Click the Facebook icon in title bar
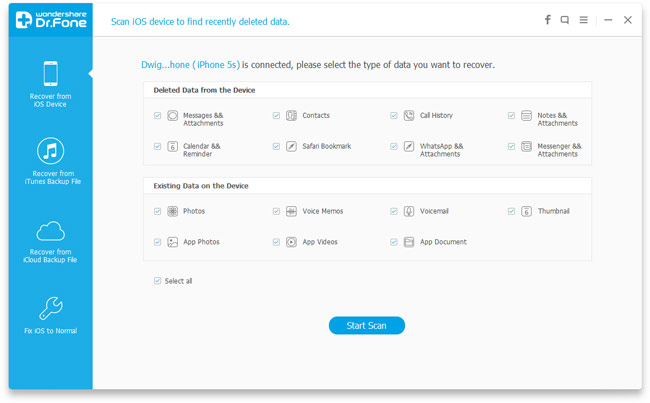 (547, 20)
